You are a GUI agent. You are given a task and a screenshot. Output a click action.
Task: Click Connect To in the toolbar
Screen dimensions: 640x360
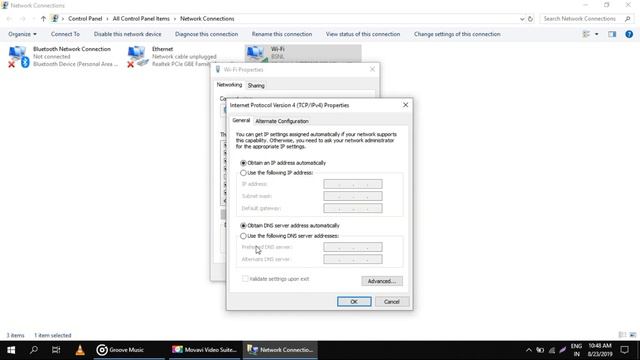coord(65,34)
